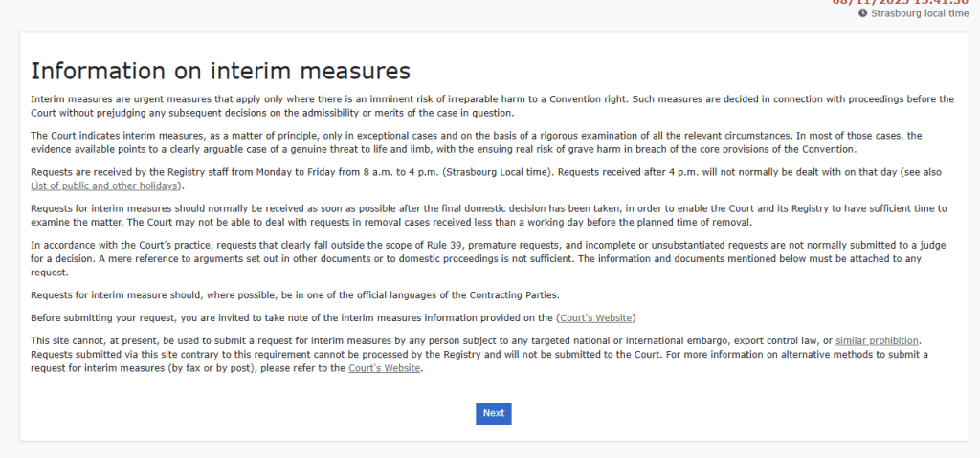
Task: Click the "Information on interim measures" heading
Action: (221, 72)
